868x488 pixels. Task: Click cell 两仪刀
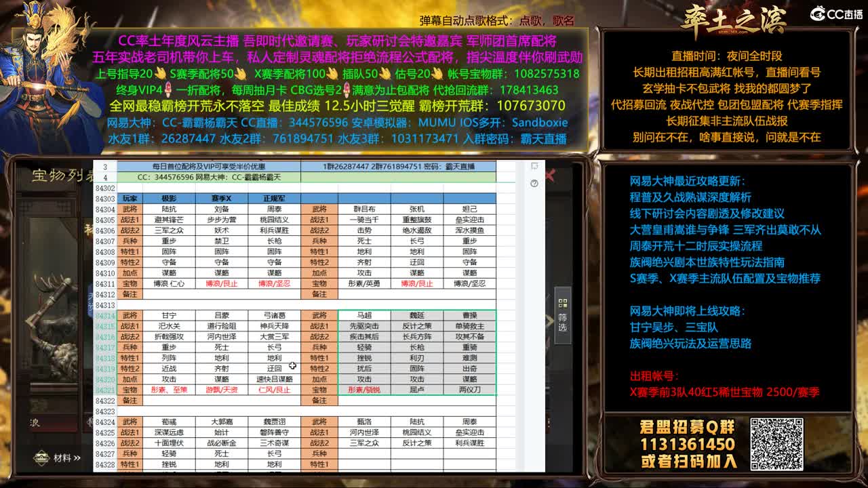coord(470,390)
